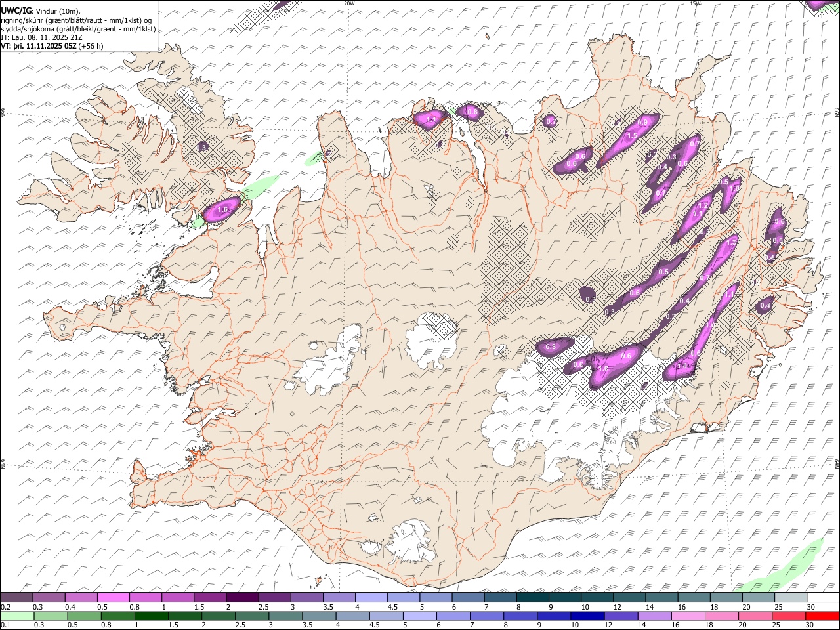The image size is (840, 630).
Task: Select bright magenta 0.5 swatch in snow legend
Action: coord(114,598)
